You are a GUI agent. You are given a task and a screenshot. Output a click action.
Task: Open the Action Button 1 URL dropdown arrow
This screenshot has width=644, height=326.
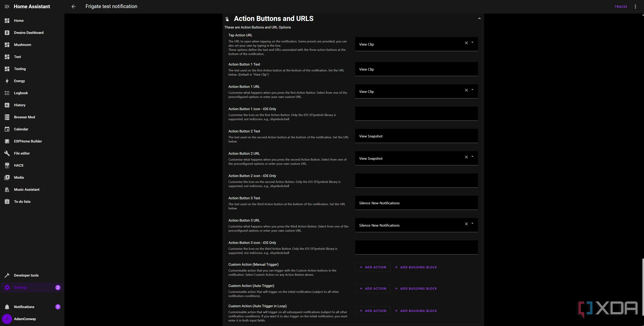tap(472, 90)
